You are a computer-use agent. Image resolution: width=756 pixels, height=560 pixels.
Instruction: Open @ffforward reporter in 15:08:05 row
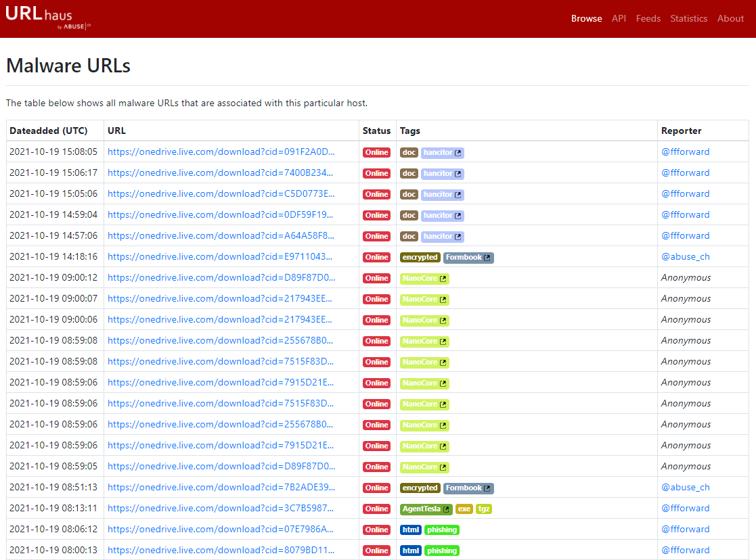685,151
